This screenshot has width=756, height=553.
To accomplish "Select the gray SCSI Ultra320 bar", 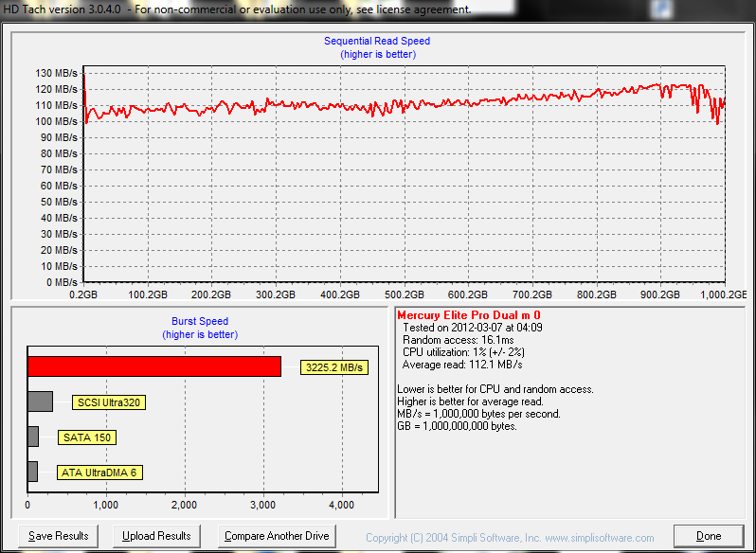I will point(40,401).
